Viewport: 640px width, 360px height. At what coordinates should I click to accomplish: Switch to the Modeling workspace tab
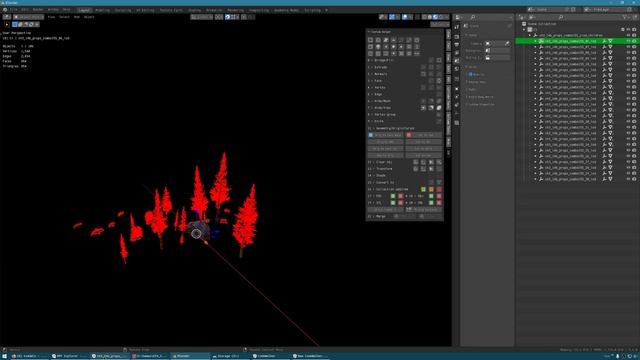click(102, 10)
